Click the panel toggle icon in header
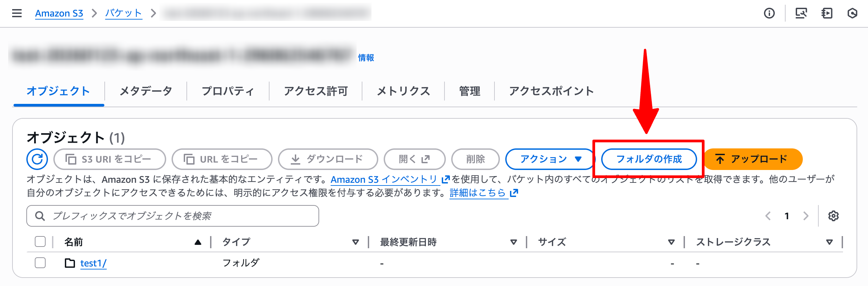 click(x=827, y=13)
